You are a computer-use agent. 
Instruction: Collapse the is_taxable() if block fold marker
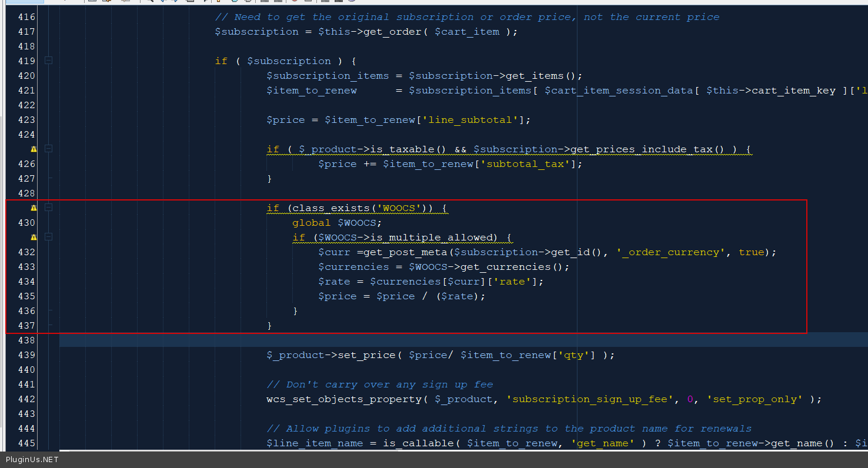[x=49, y=149]
